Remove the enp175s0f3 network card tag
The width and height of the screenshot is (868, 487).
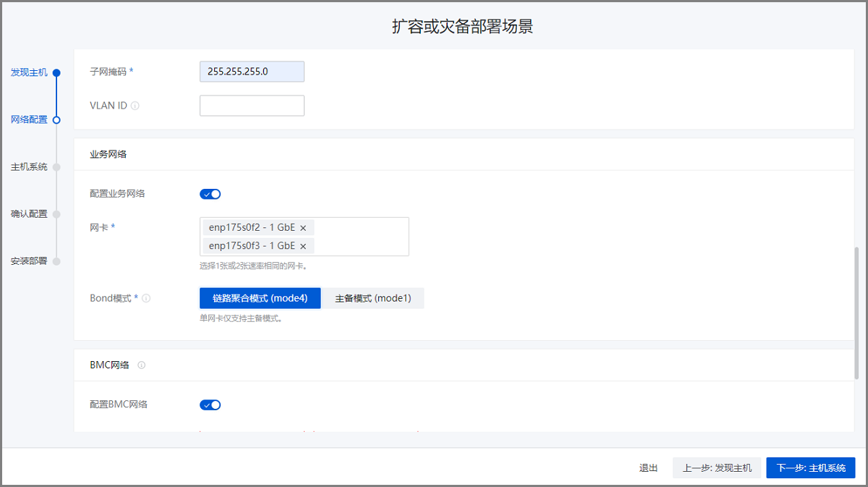303,246
